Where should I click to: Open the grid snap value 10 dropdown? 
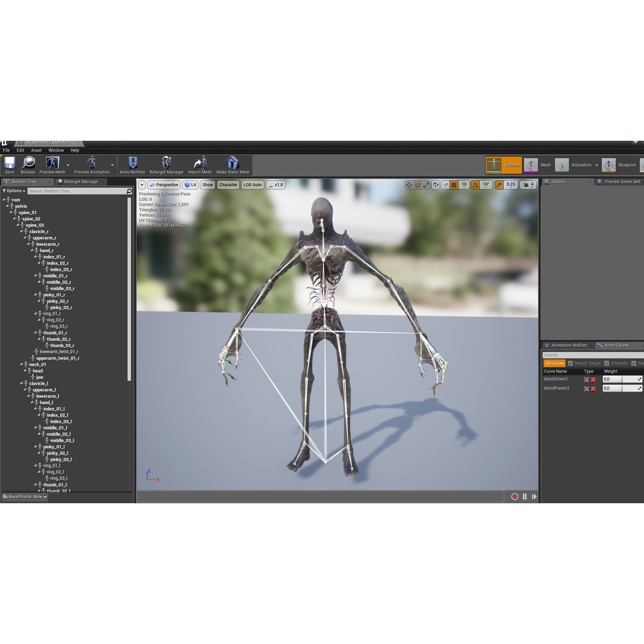click(464, 185)
